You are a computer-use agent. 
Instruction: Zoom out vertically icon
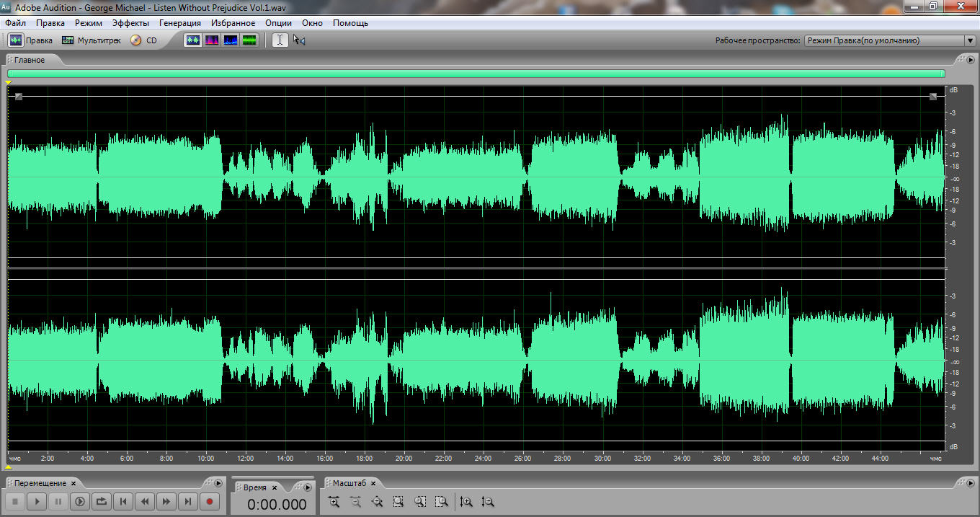tap(488, 502)
